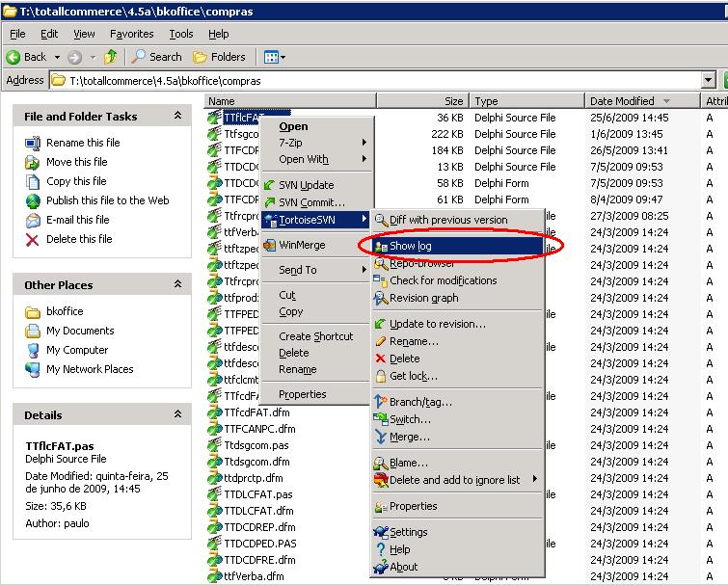Viewport: 728px width, 585px height.
Task: Click the Repo-browser icon
Action: [381, 263]
